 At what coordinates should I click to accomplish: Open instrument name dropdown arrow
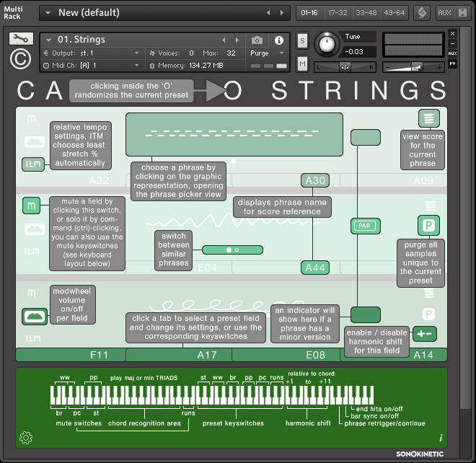48,40
